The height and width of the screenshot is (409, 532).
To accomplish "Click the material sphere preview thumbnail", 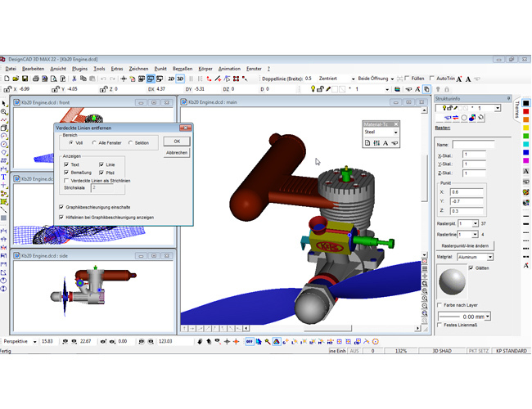I will coord(452,282).
